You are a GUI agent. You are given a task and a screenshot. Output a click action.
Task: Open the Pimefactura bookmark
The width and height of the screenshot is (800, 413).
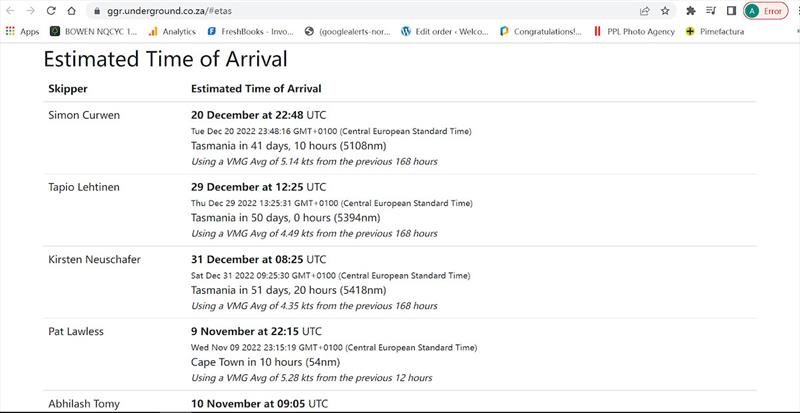click(x=715, y=32)
